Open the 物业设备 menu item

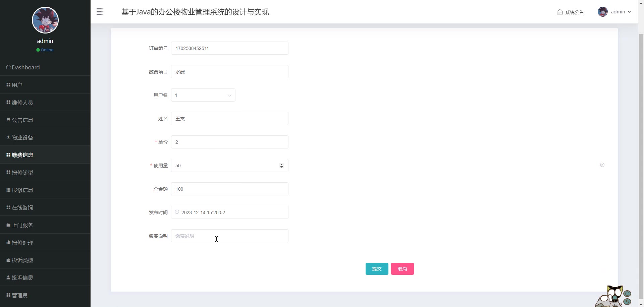45,137
